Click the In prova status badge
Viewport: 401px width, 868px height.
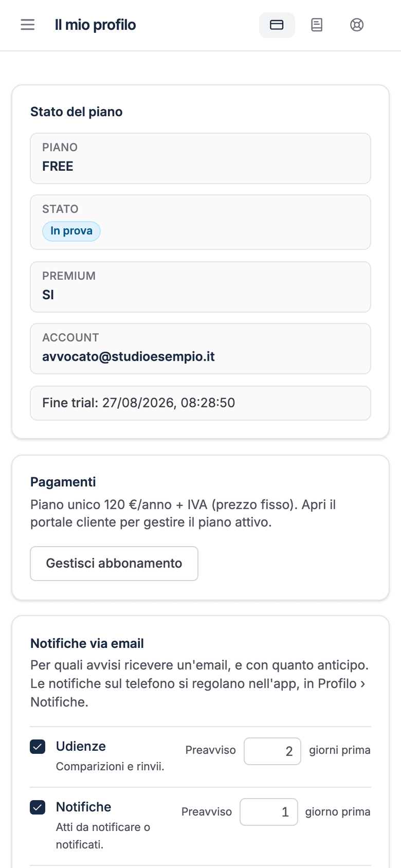point(71,231)
